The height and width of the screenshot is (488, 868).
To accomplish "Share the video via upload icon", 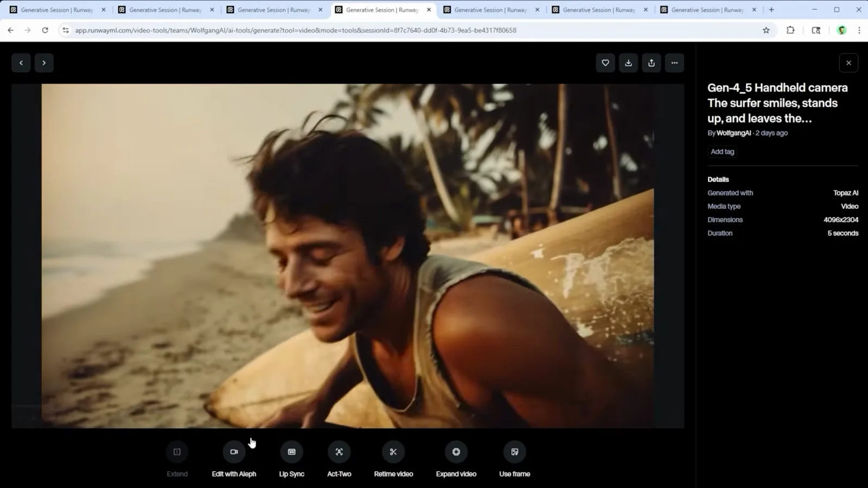I will pos(652,63).
